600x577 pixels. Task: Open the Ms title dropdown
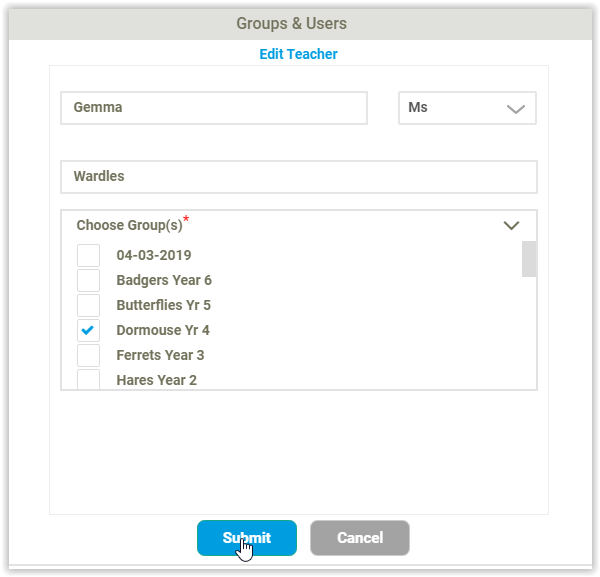click(x=467, y=108)
